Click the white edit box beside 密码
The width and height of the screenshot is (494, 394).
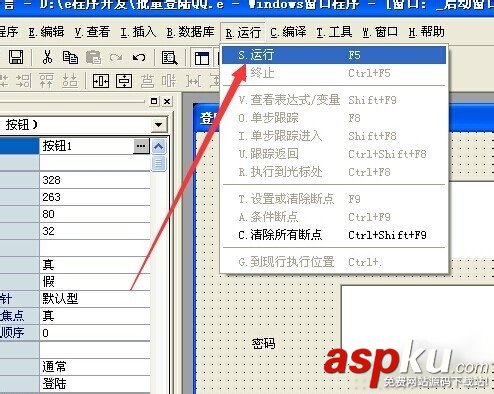417,339
